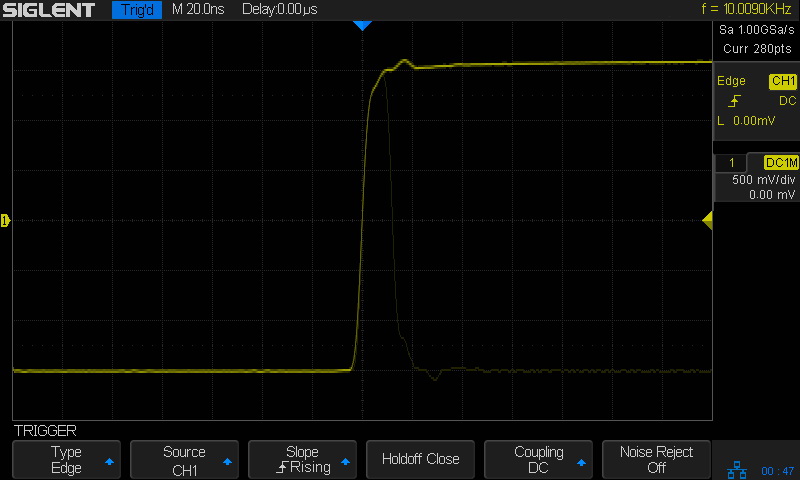The height and width of the screenshot is (480, 800).
Task: Change the Coupling DC setting
Action: [x=538, y=459]
